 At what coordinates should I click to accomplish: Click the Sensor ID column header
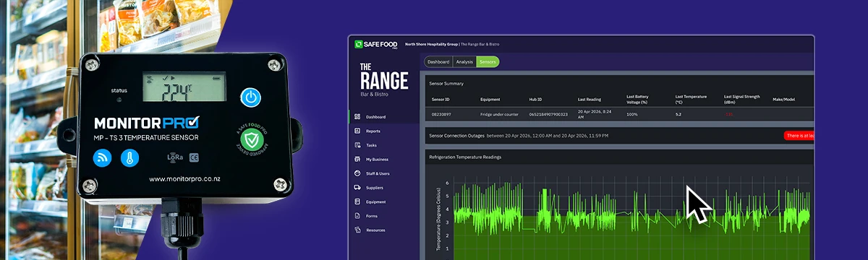point(441,99)
